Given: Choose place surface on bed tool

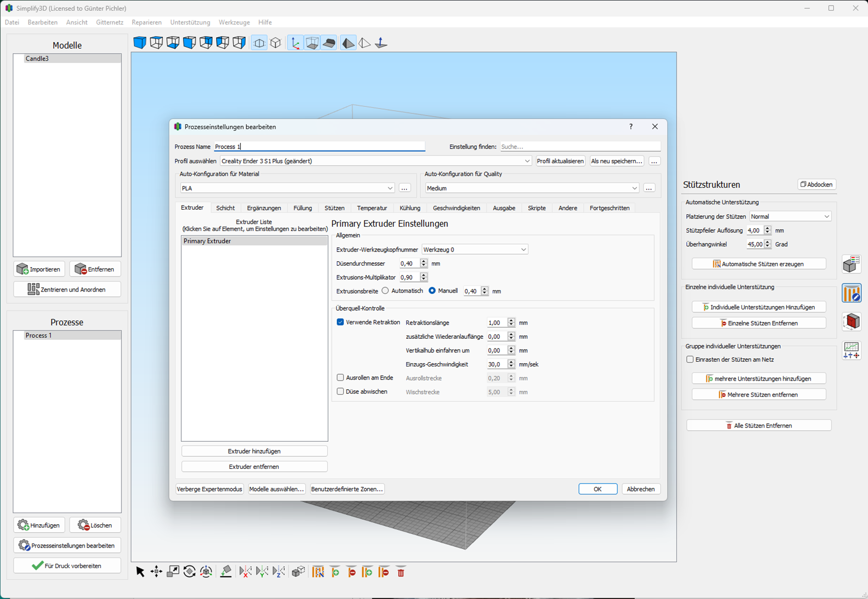Looking at the screenshot, I should point(226,571).
